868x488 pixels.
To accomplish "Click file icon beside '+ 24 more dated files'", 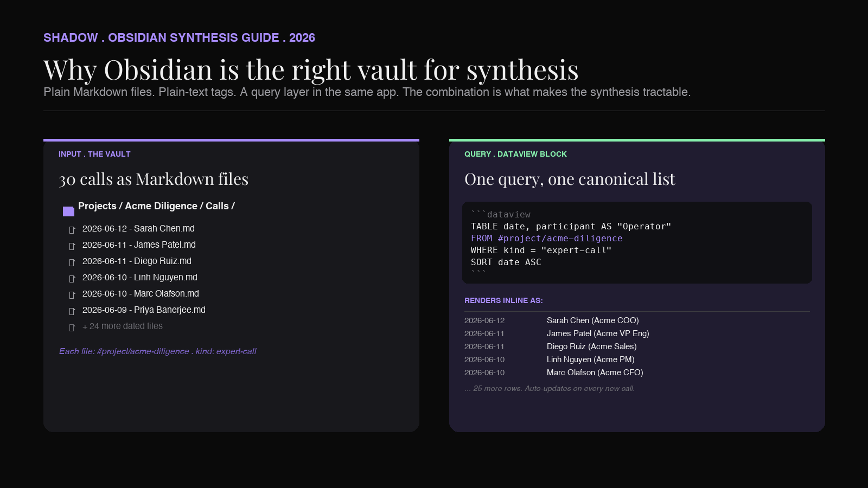I will 72,328.
